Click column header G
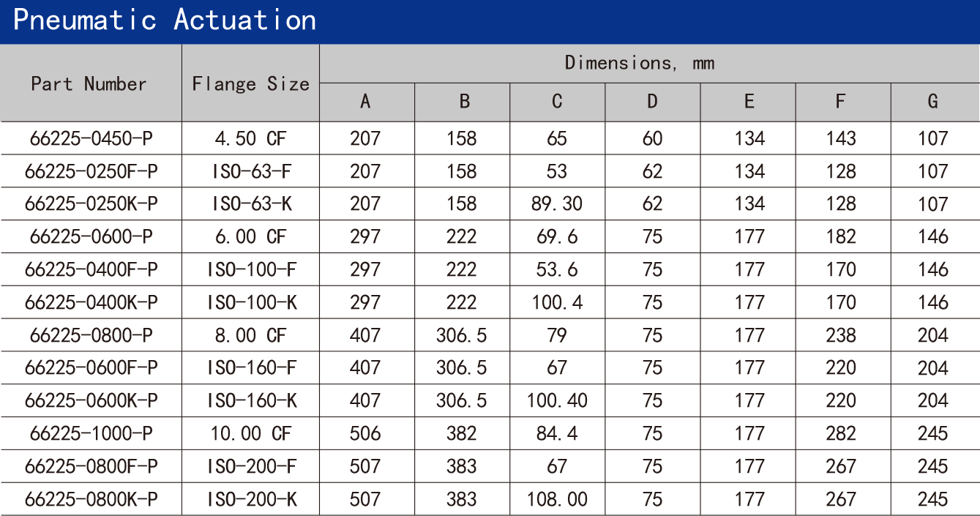This screenshot has height=516, width=980. pos(932,102)
